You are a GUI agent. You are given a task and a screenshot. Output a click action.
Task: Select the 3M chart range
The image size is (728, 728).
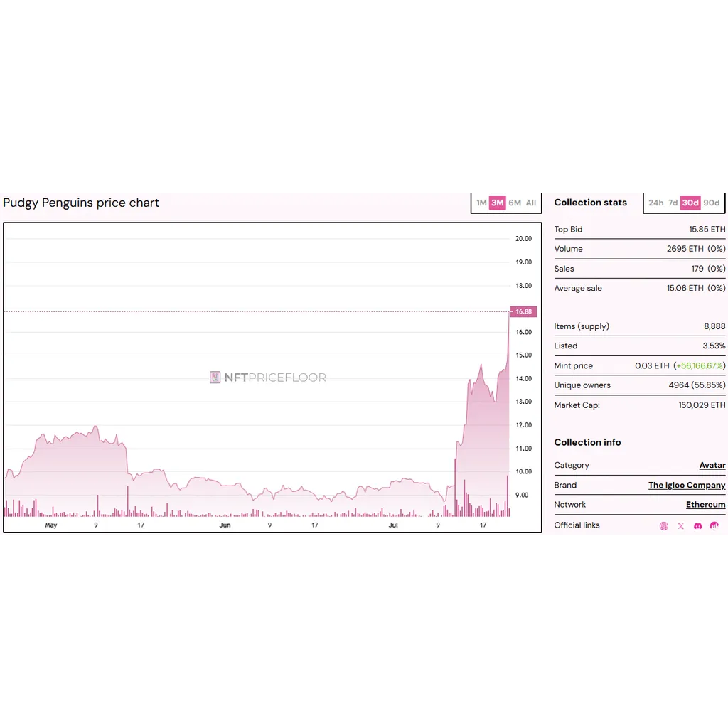pyautogui.click(x=497, y=203)
